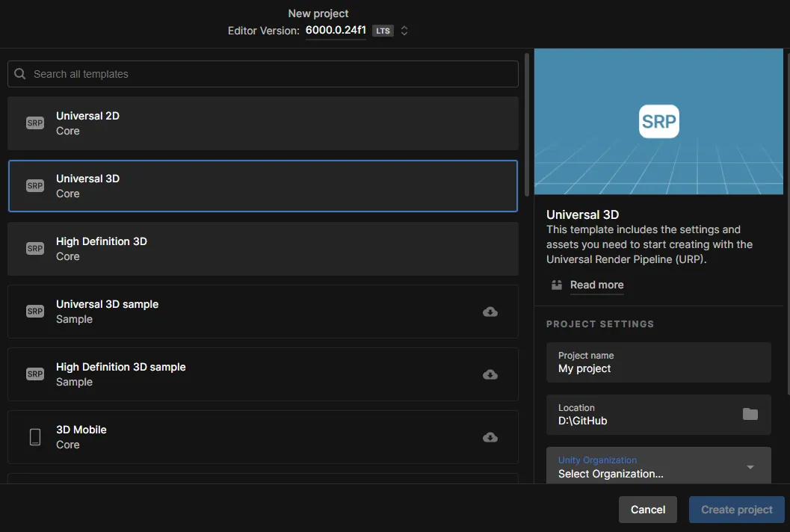Click the template list scrollbar
The width and height of the screenshot is (790, 532).
(x=526, y=125)
